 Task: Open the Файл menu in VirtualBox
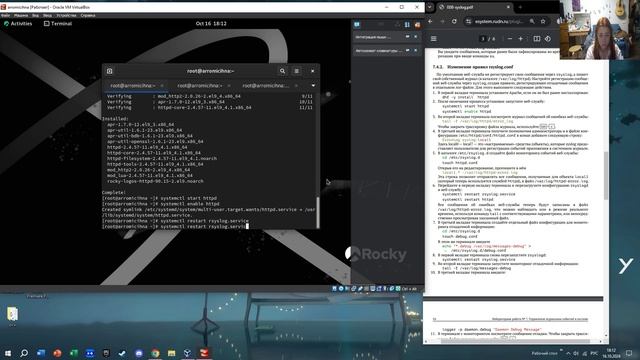[6, 16]
